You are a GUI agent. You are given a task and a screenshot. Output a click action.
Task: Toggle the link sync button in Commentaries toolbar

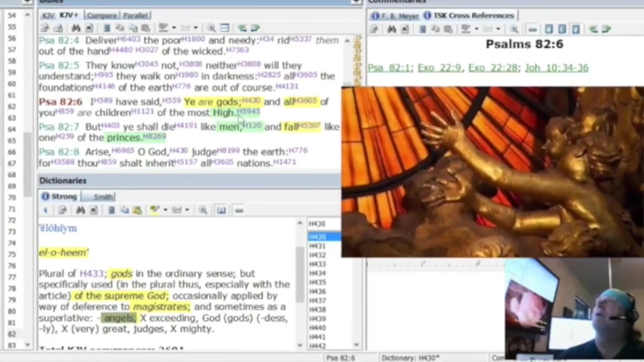[x=532, y=29]
